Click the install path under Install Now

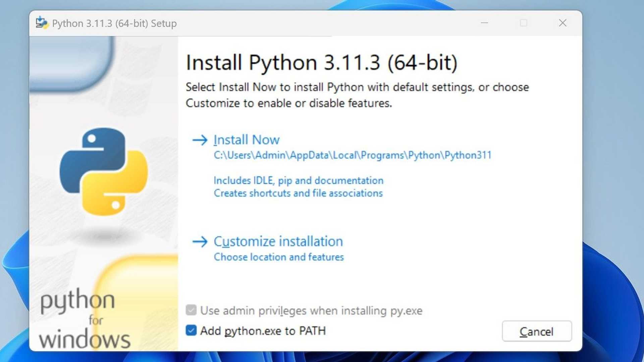coord(352,155)
